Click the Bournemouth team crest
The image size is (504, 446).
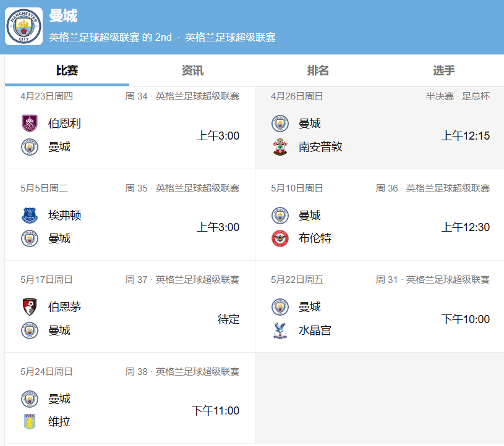[x=30, y=307]
